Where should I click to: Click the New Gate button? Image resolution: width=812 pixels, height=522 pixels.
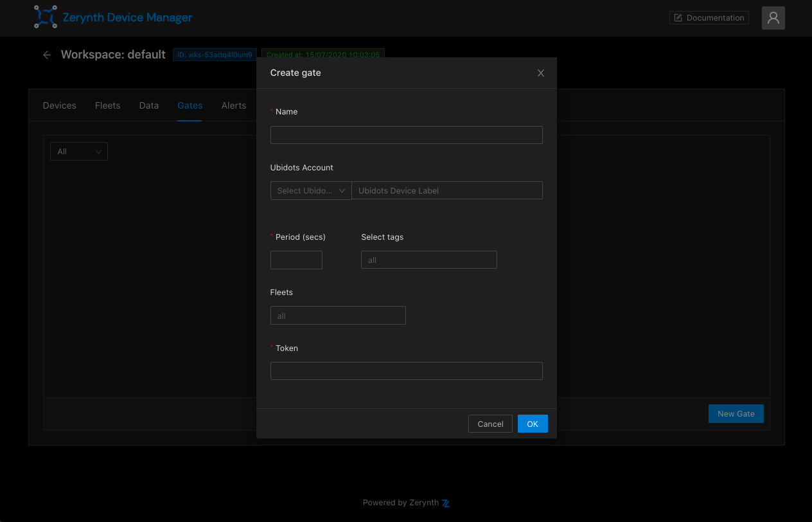736,413
